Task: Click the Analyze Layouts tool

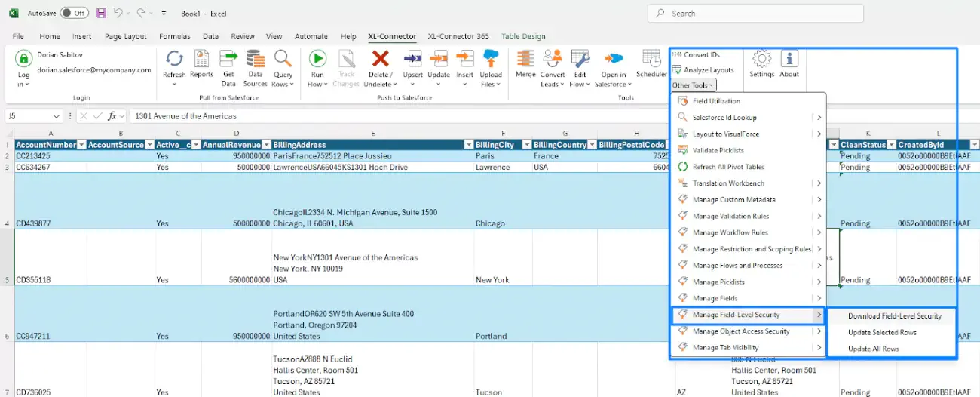Action: click(x=703, y=70)
